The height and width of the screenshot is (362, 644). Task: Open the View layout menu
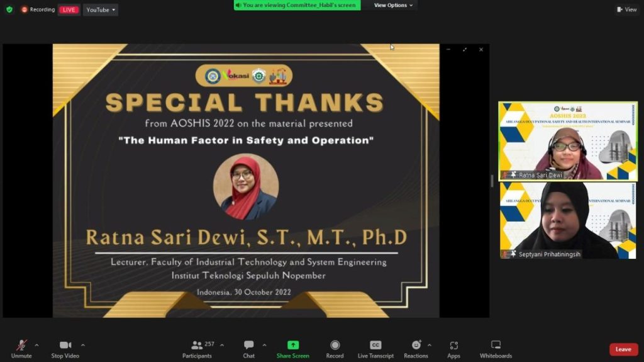(627, 9)
